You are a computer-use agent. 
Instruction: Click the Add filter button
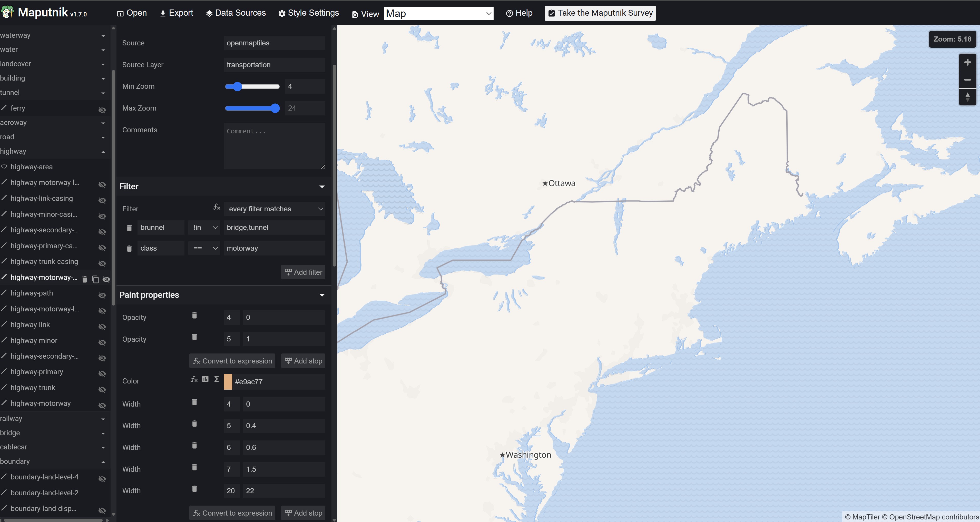point(303,272)
